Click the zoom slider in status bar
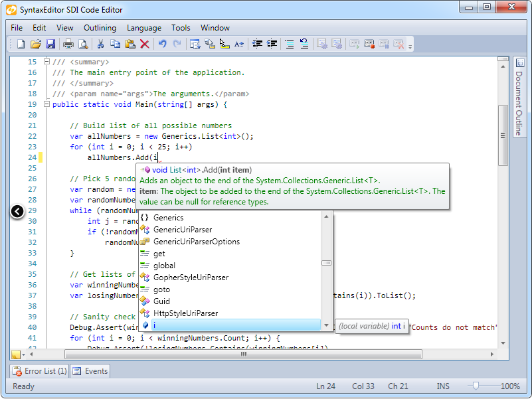The width and height of the screenshot is (532, 399). pos(476,386)
